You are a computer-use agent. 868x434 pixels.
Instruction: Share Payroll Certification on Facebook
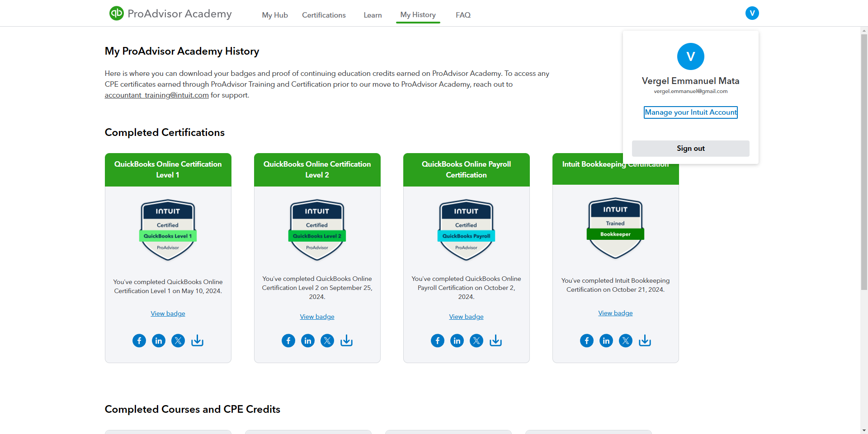438,341
